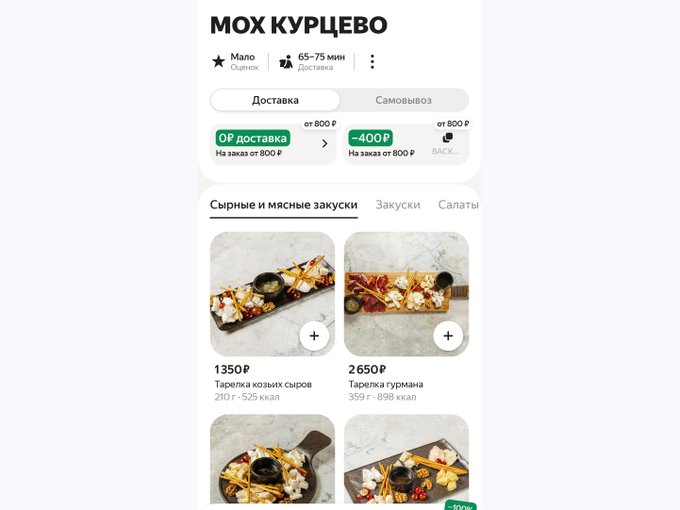Open the Тарелка гурмана photo

tap(406, 294)
